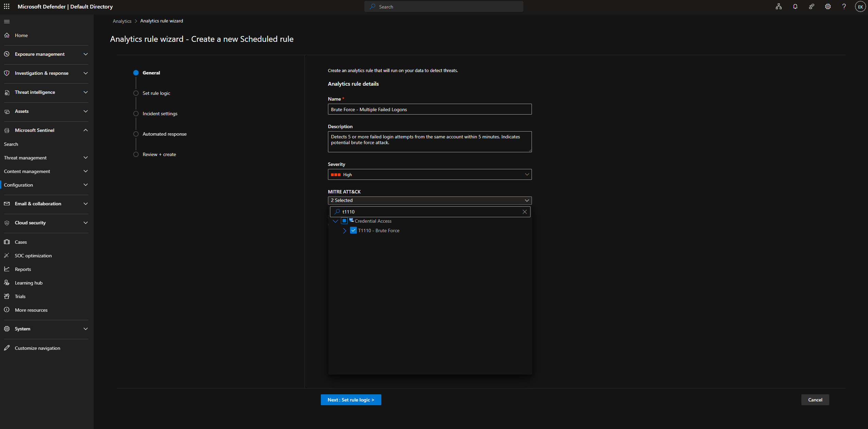Open the EK account avatar

(x=860, y=6)
